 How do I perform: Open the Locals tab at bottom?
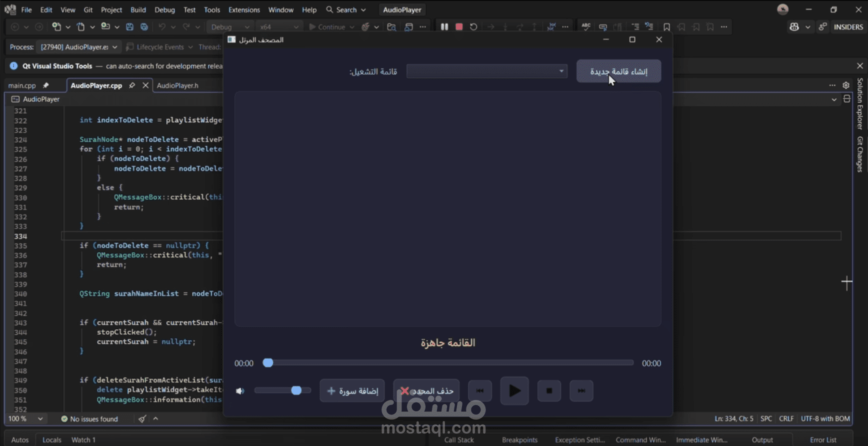pos(52,440)
